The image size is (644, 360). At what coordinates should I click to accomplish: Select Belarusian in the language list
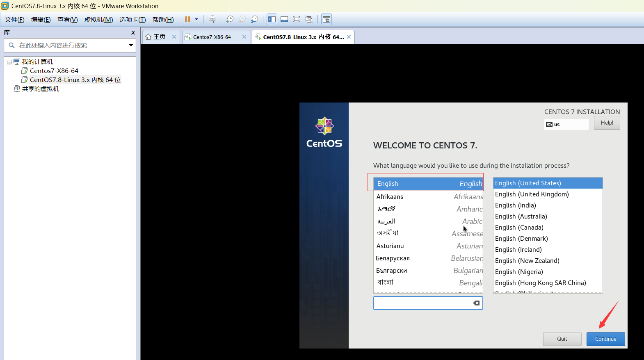[428, 258]
